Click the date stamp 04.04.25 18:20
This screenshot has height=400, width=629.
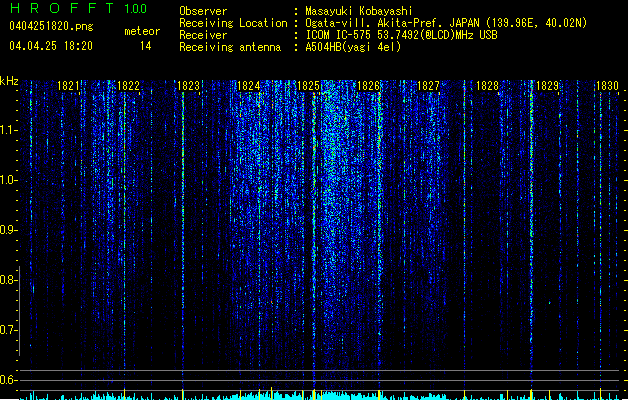tap(51, 46)
